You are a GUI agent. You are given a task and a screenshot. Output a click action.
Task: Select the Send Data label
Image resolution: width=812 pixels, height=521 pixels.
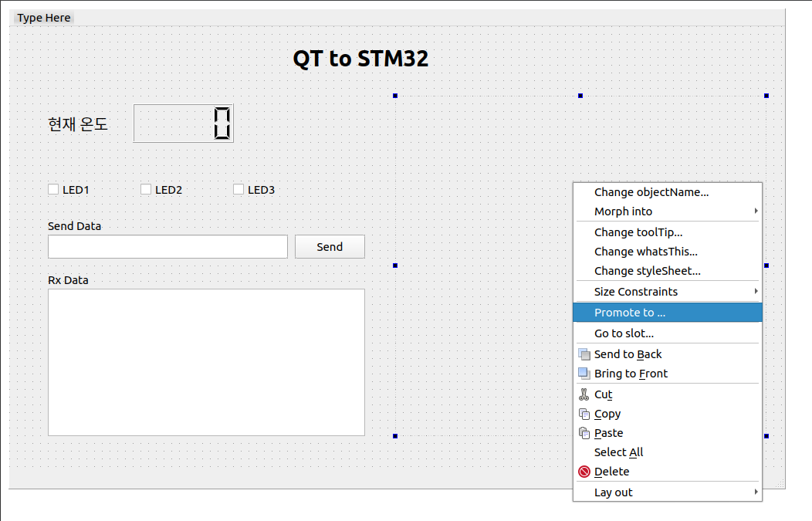pyautogui.click(x=75, y=226)
